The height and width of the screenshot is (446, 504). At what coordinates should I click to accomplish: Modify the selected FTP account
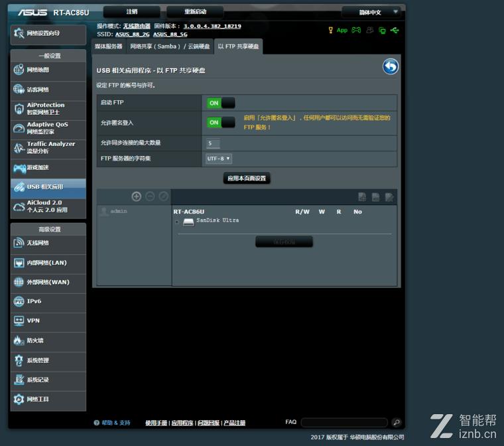tap(163, 196)
